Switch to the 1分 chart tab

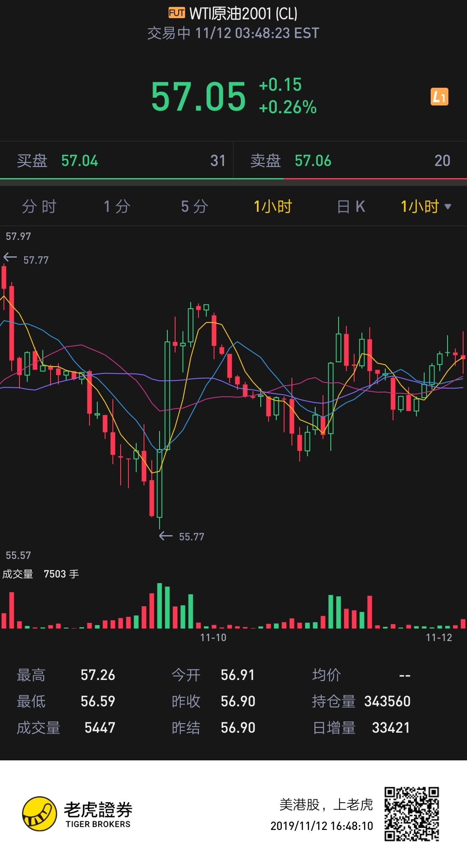(x=117, y=207)
